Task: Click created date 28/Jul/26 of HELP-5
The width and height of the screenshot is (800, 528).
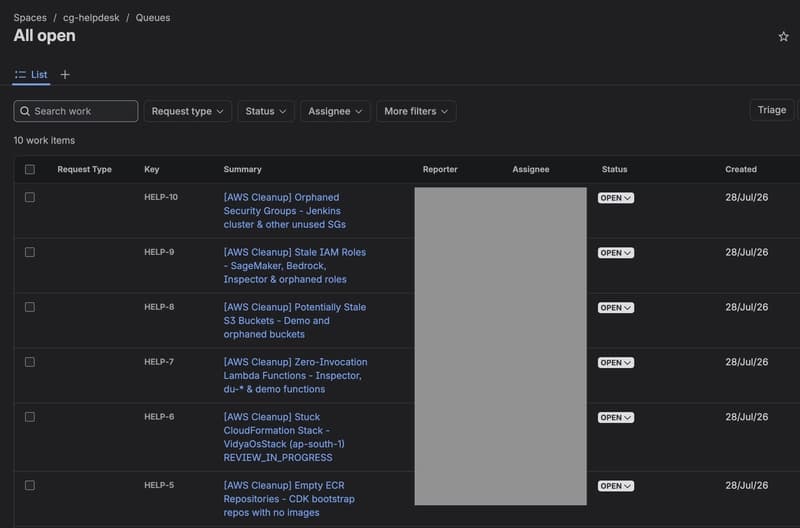Action: point(747,486)
